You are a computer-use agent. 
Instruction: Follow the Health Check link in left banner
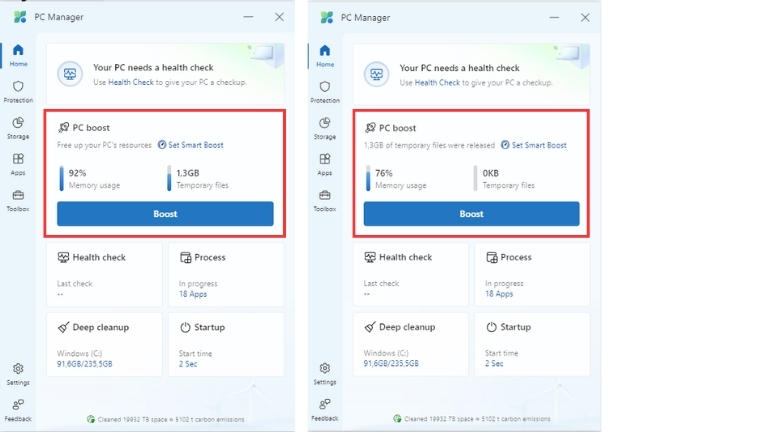130,82
